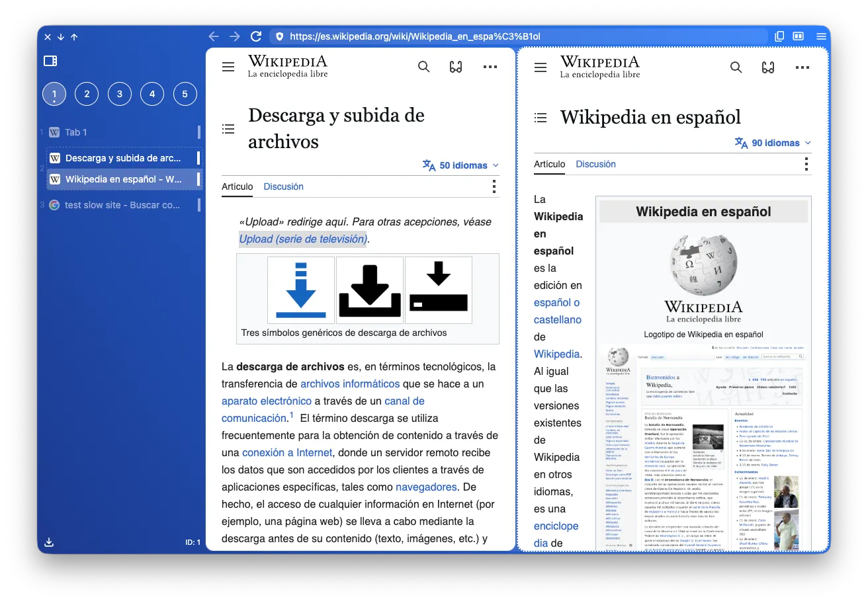Screen dimensions: 868x603
Task: Switch to workspace 4
Action: [x=152, y=94]
